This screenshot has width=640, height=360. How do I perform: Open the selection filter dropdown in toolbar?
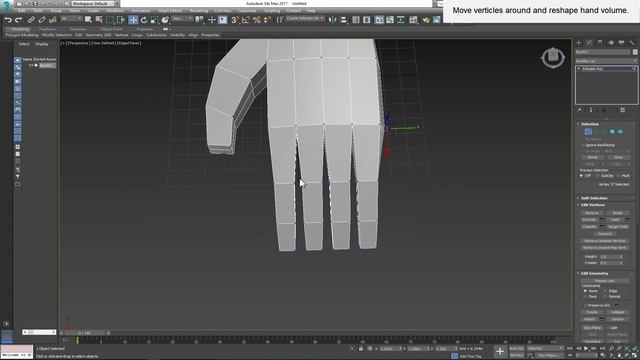[70, 19]
